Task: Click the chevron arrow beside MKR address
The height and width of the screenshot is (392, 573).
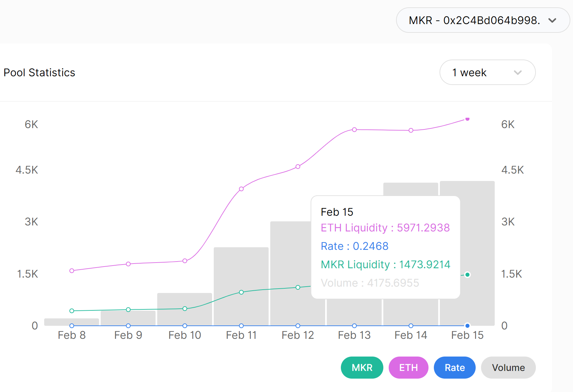Action: (552, 20)
